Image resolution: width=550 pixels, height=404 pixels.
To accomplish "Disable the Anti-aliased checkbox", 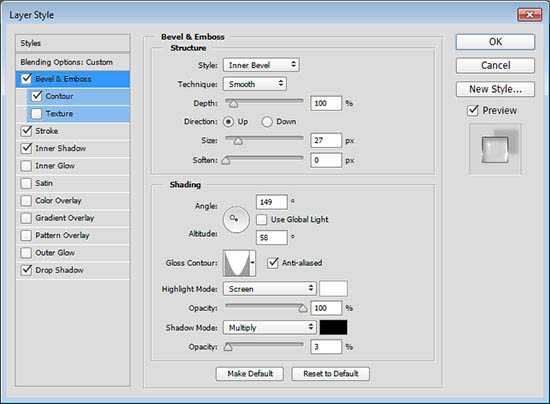I will click(273, 263).
